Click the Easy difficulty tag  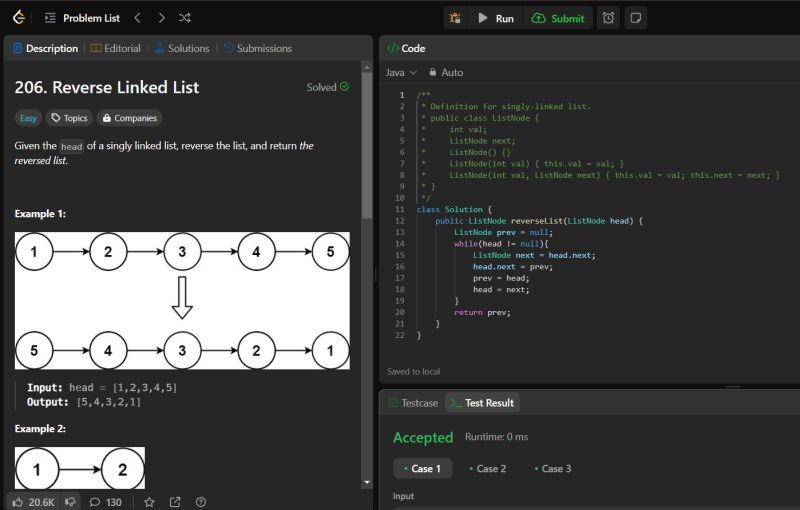click(28, 118)
